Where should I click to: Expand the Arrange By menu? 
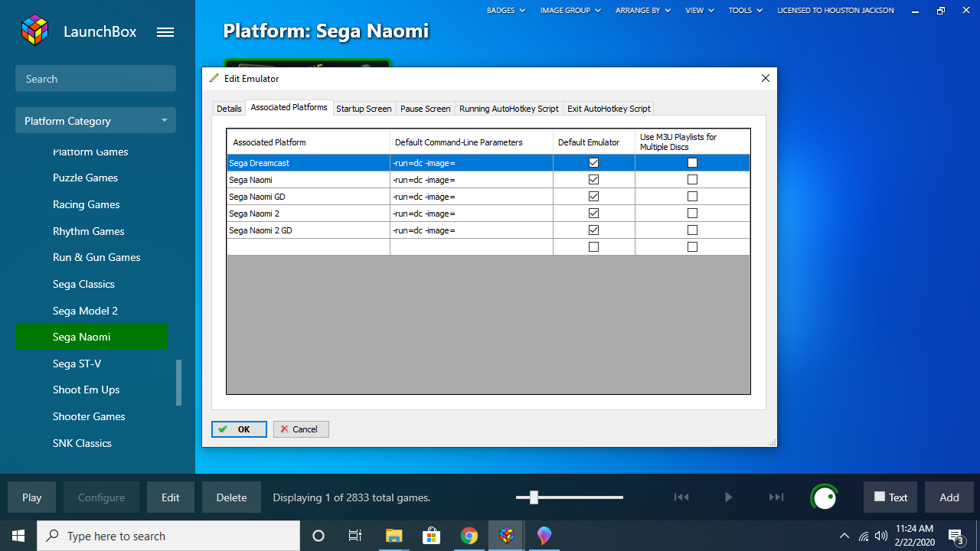pos(642,11)
